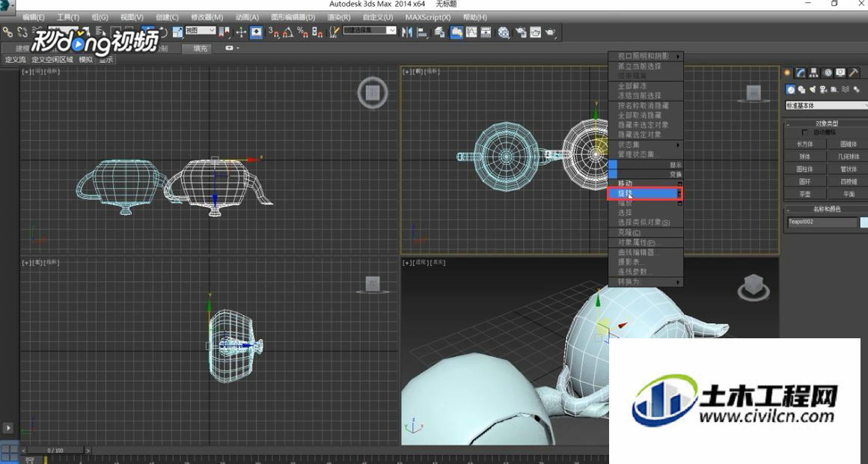Collapse the 名称和颜色 rollout
Screen dimensions: 868x464
827,210
